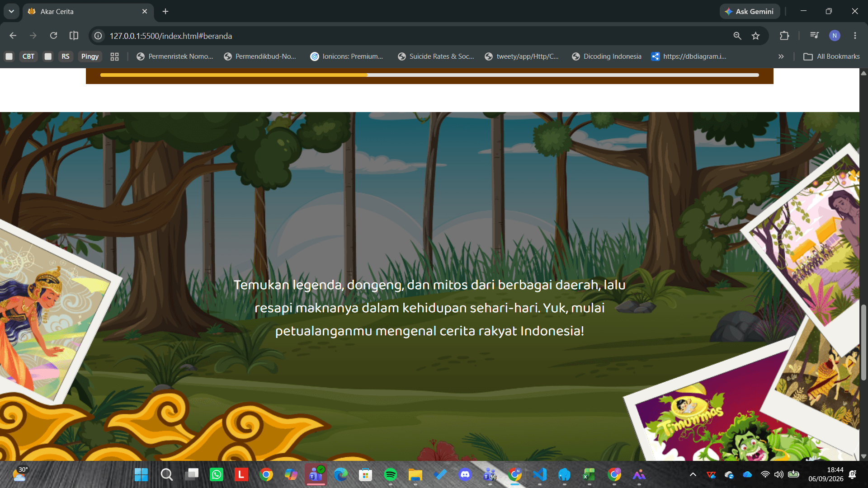This screenshot has height=488, width=868.
Task: Open the Windows Start menu
Action: pyautogui.click(x=141, y=474)
